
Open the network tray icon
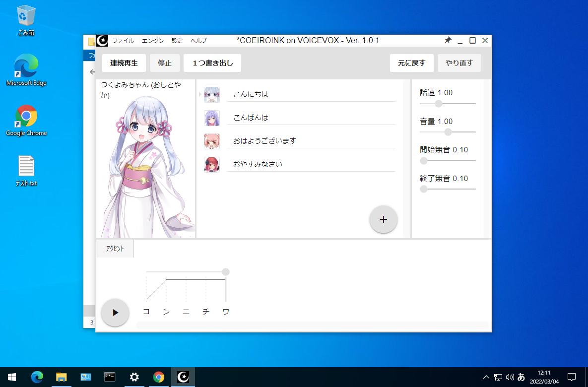click(498, 377)
